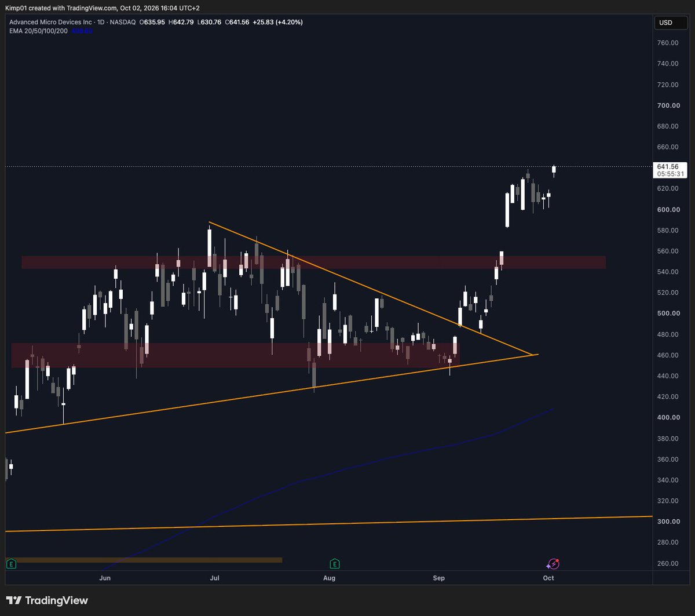Click the 400.00 price axis label
Viewport: 695px width, 616px height.
(668, 418)
